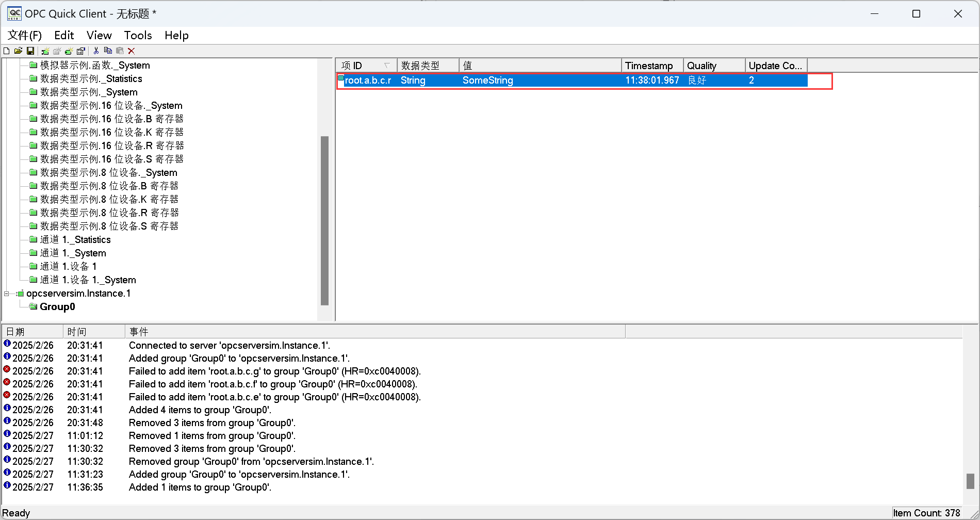Click the Open file toolbar icon

[18, 51]
